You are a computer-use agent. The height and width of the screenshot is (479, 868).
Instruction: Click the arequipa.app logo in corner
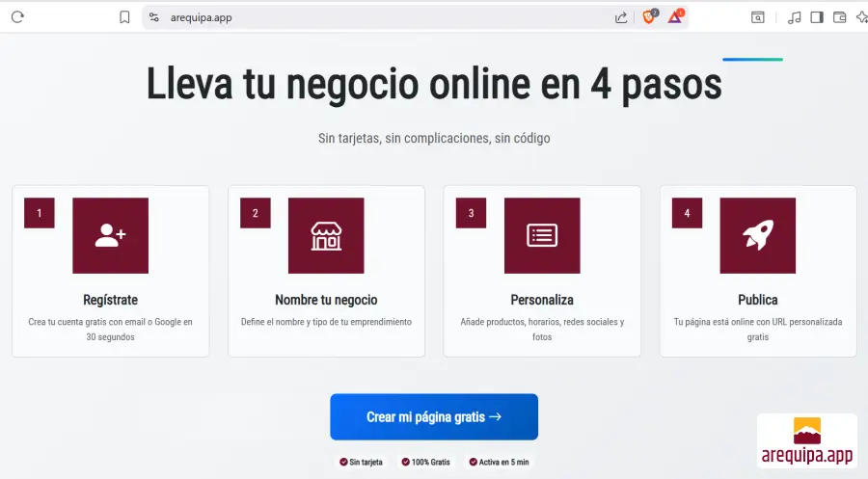807,440
